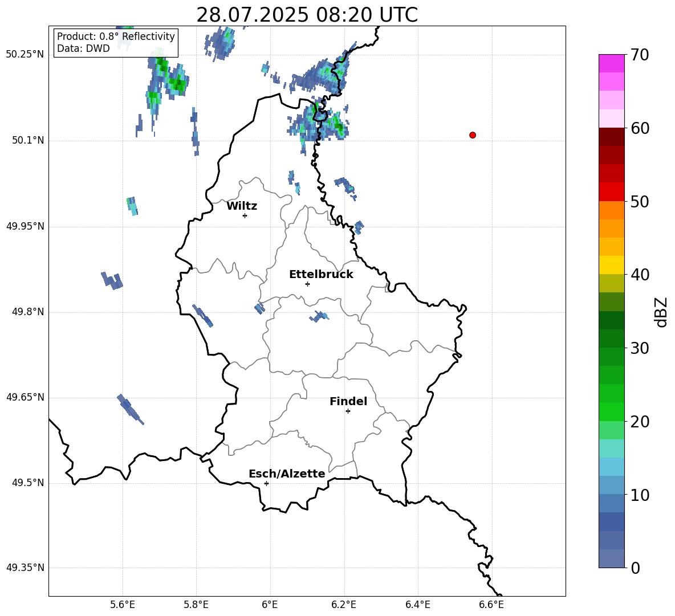Select the Ettelbruck city label
The width and height of the screenshot is (675, 616).
point(321,275)
